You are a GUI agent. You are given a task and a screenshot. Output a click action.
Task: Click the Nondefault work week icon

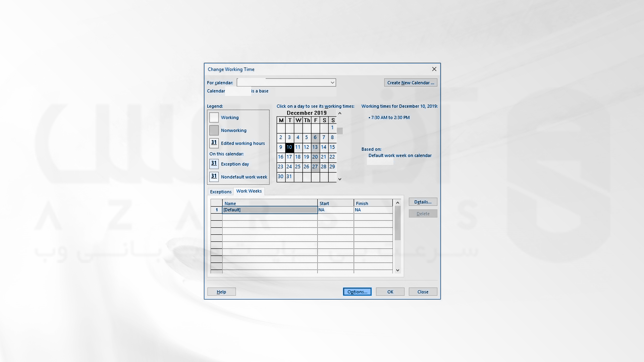pos(214,176)
